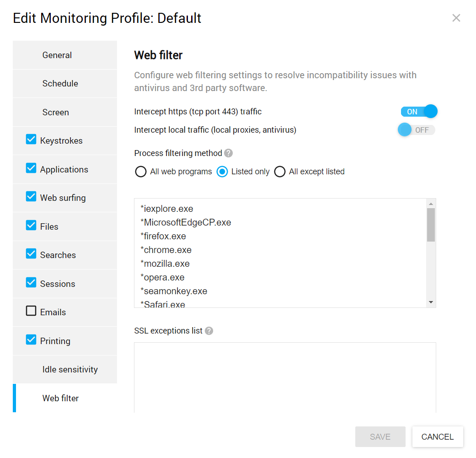Image resolution: width=476 pixels, height=458 pixels.
Task: Toggle off Intercept https traffic switch
Action: coord(419,112)
